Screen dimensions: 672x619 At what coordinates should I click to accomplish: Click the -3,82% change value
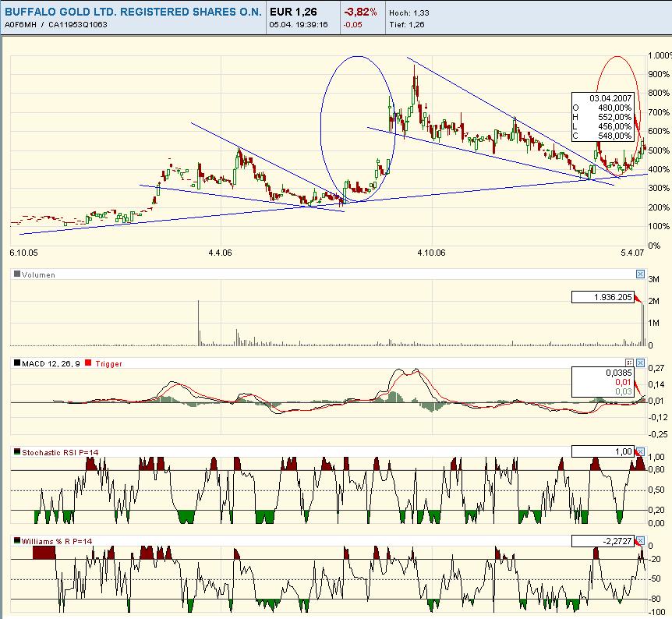coord(360,12)
